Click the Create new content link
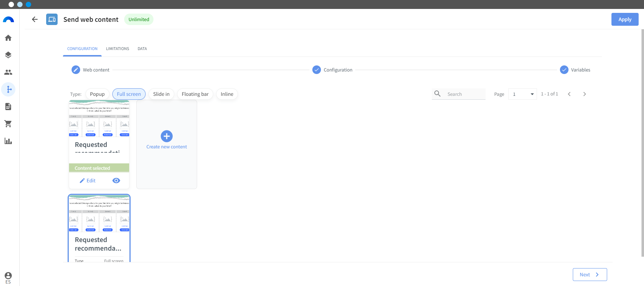 (x=167, y=147)
